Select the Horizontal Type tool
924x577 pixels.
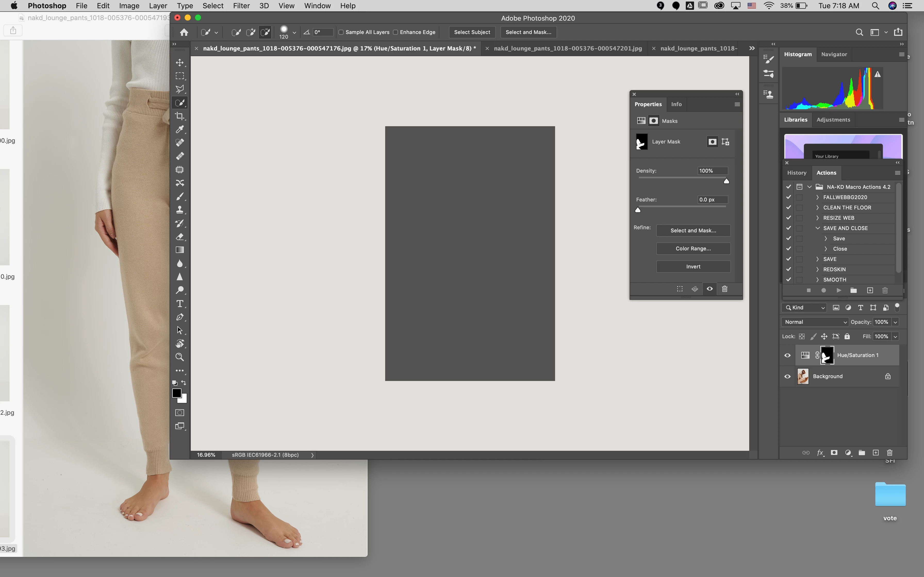click(180, 304)
